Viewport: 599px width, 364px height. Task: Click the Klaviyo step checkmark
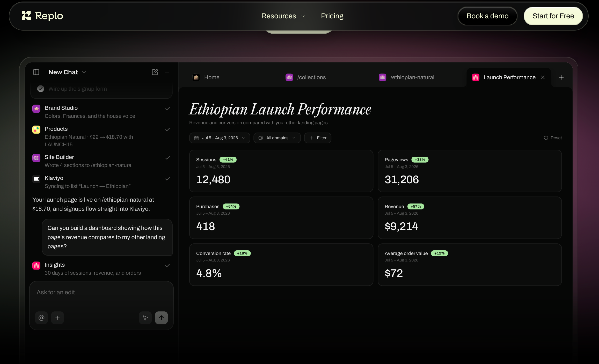167,179
